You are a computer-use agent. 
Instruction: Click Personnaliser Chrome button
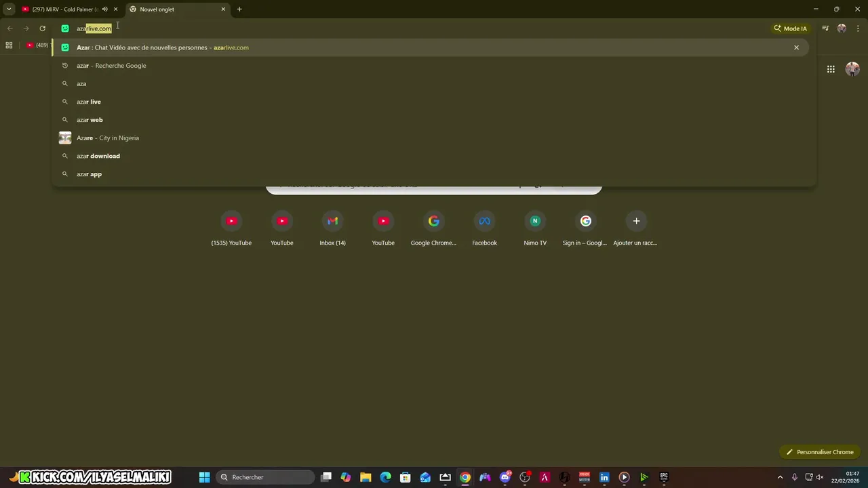pyautogui.click(x=819, y=452)
